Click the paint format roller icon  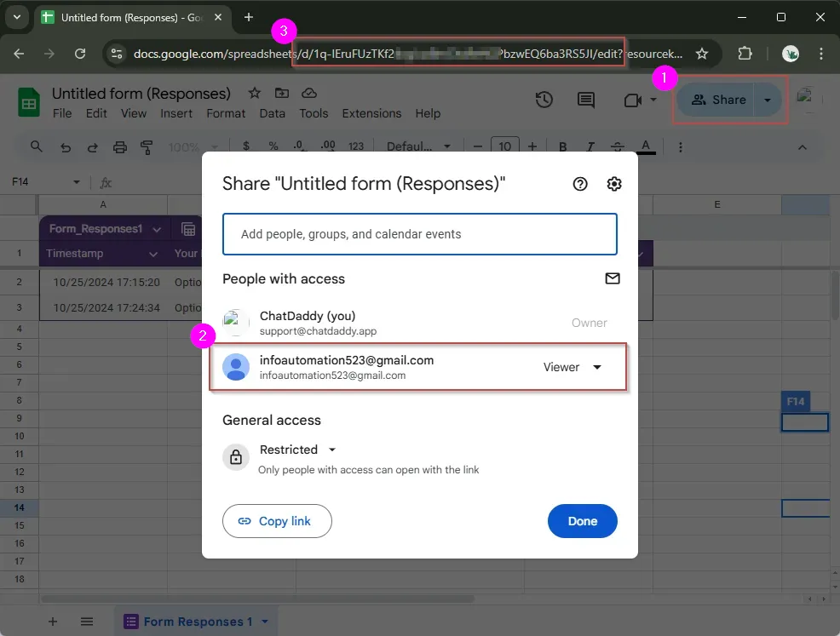(x=147, y=147)
